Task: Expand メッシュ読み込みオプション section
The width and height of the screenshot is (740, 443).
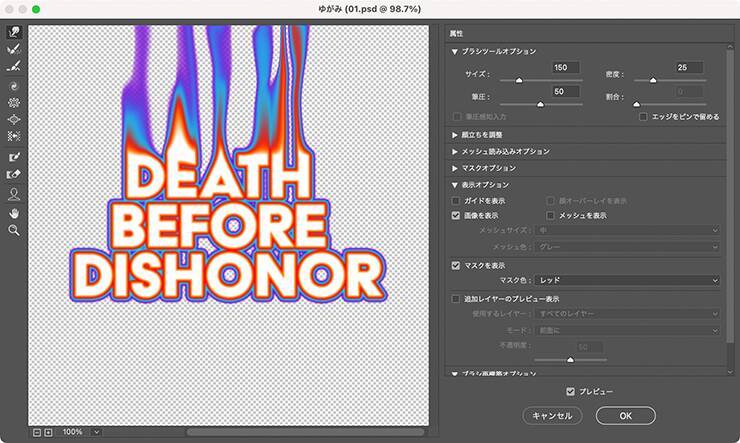Action: [x=454, y=151]
